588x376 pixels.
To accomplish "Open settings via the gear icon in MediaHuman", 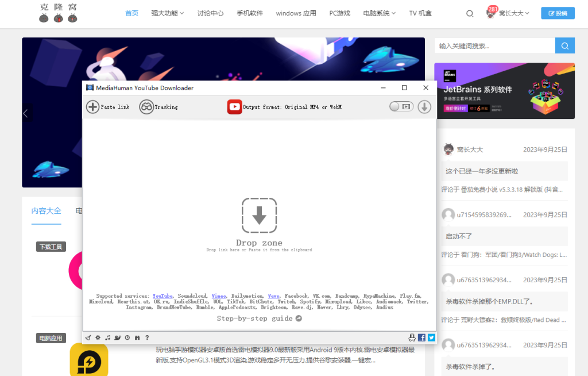I will click(x=98, y=337).
